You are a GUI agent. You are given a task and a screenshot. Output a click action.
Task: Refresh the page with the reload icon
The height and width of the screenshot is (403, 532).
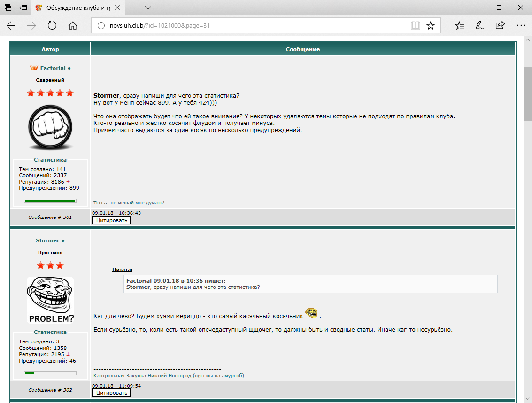tap(52, 25)
